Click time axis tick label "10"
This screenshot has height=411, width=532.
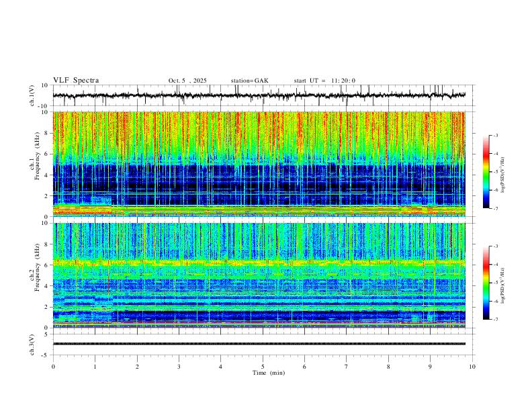point(472,367)
